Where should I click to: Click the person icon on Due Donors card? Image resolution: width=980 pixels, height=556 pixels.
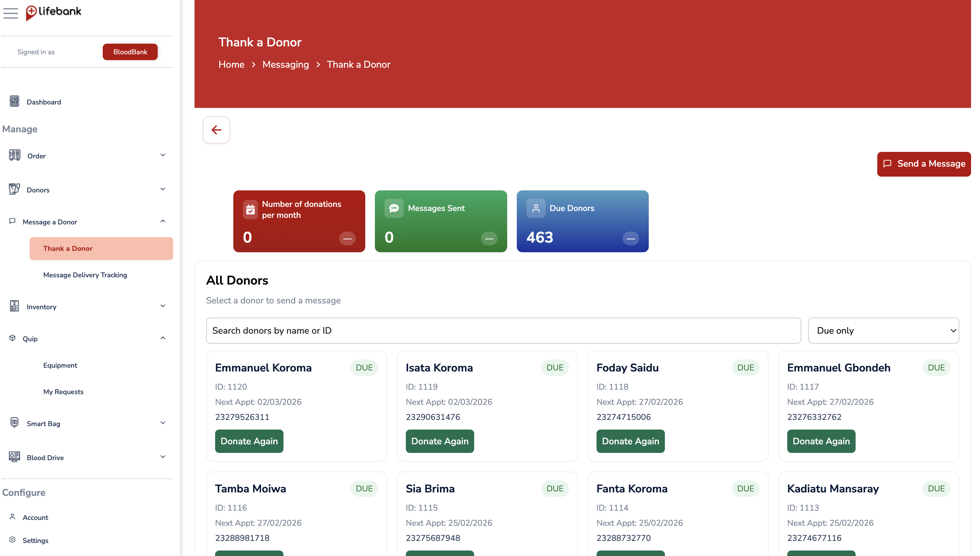[536, 208]
